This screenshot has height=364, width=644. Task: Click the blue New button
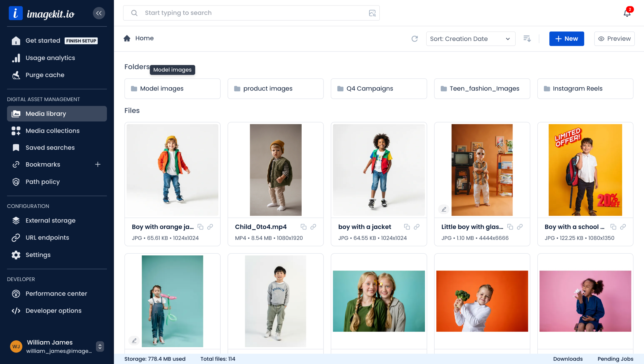(x=567, y=39)
